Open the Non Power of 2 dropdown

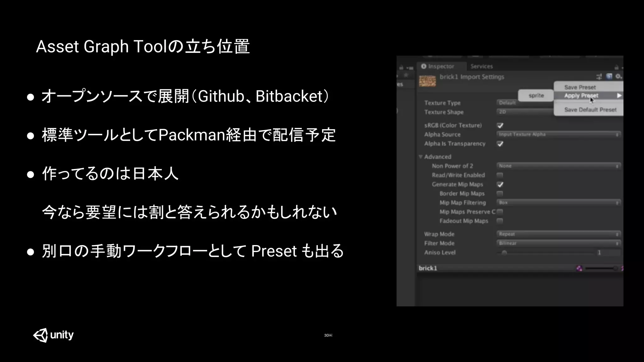pyautogui.click(x=559, y=166)
